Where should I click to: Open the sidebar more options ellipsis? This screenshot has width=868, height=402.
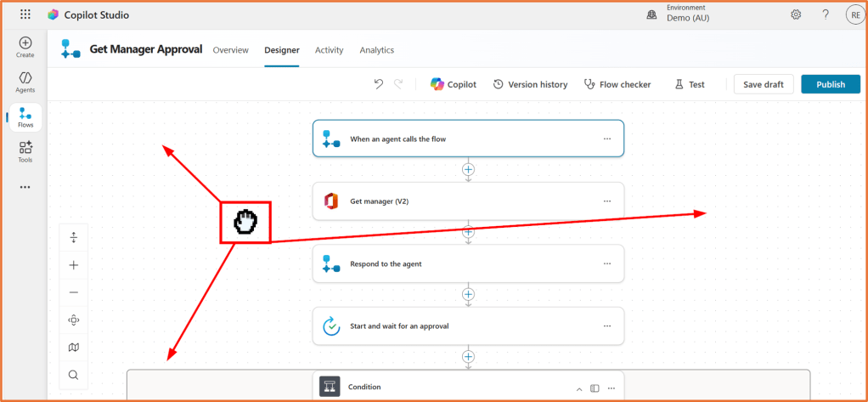25,187
